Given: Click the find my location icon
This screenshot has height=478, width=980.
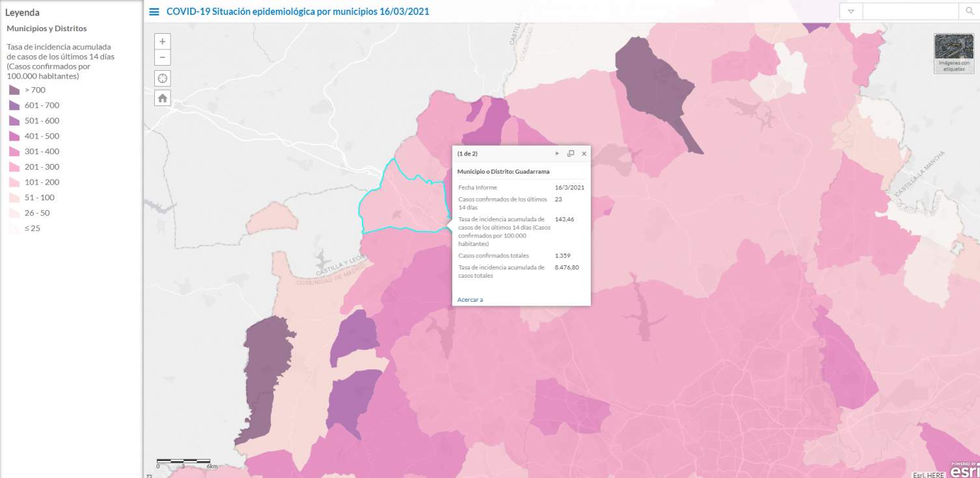Looking at the screenshot, I should tap(163, 79).
